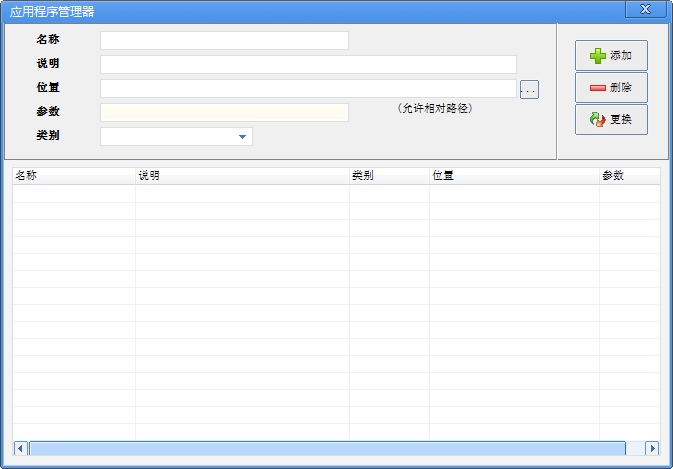The width and height of the screenshot is (673, 469).
Task: Focus the 位置 path input field
Action: point(308,88)
